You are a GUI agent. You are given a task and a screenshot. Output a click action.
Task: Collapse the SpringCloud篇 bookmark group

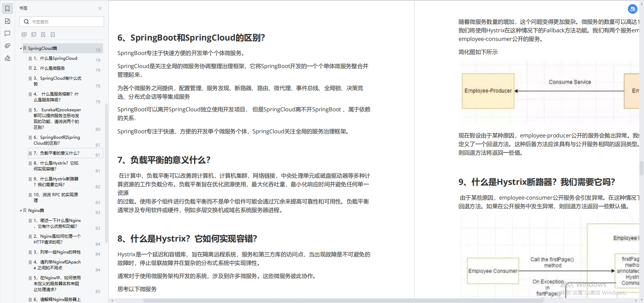click(21, 48)
